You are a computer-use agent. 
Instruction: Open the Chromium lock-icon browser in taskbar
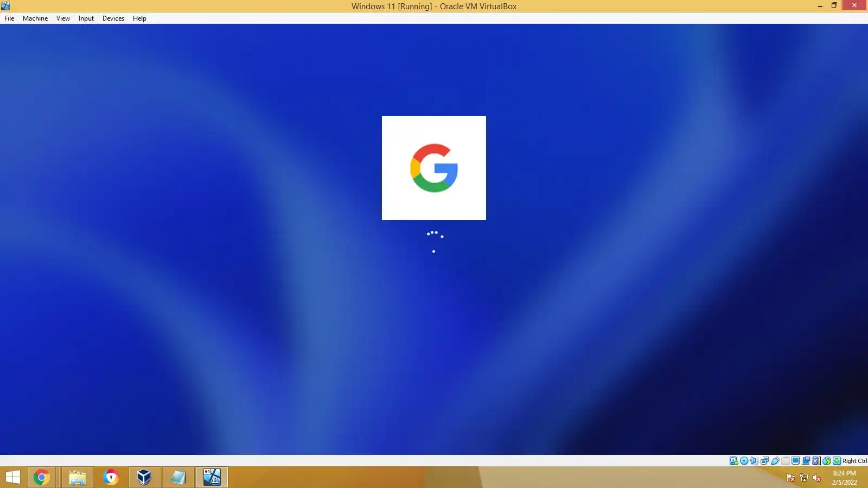[x=111, y=477]
